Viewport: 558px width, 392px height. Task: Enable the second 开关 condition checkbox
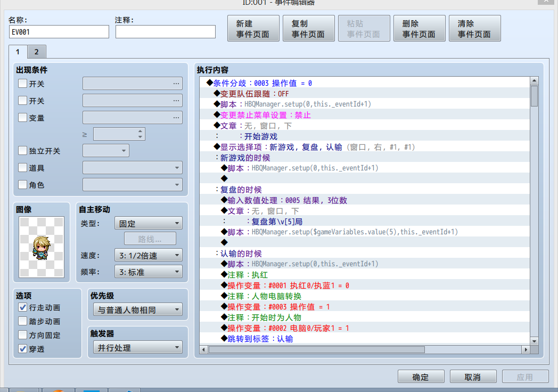point(22,101)
